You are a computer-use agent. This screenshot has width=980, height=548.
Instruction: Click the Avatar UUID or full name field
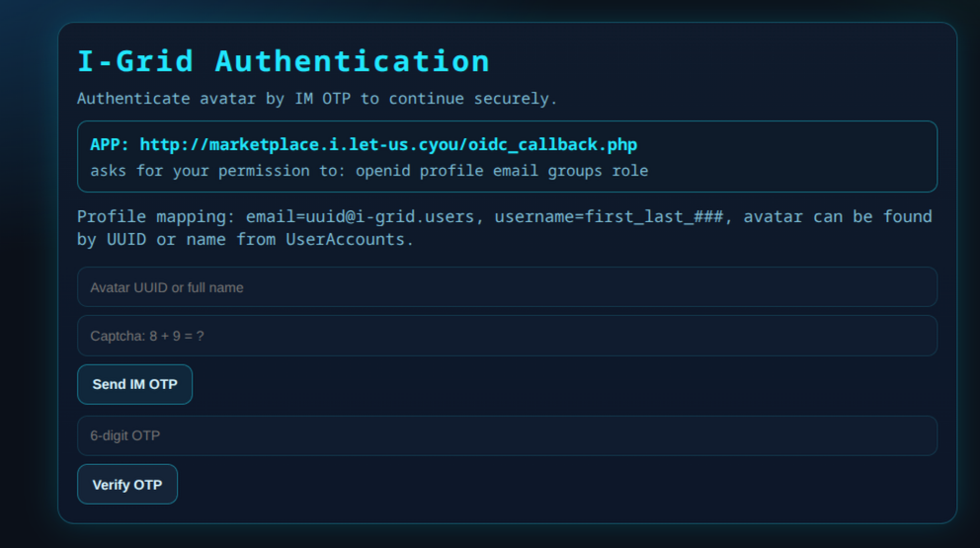click(507, 287)
